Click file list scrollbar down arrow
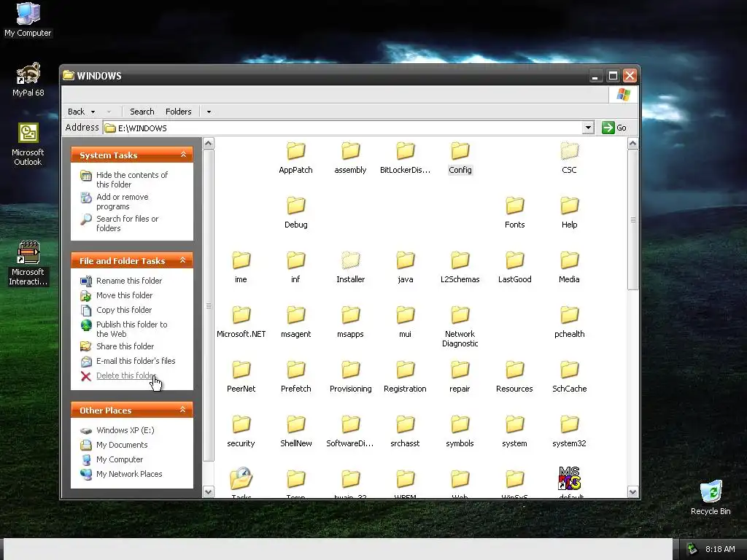 click(x=632, y=492)
